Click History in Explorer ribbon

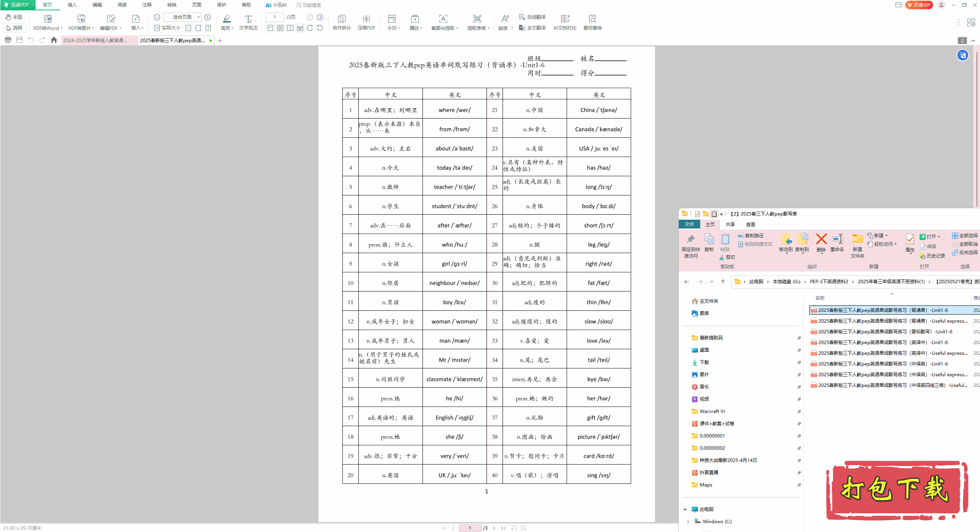tap(932, 256)
